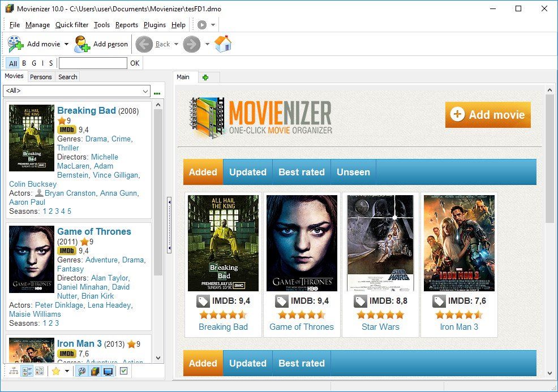Click the tag icon under the Star Wars poster
The width and height of the screenshot is (558, 392).
coord(360,301)
